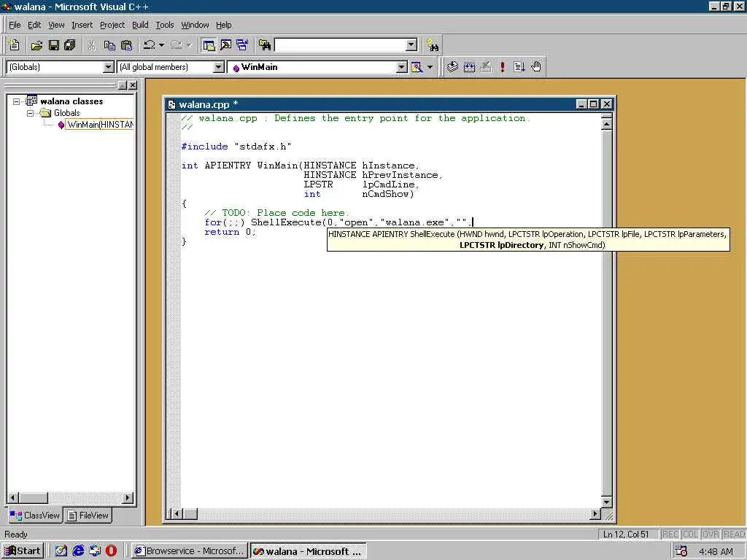This screenshot has width=747, height=560.
Task: Switch to the ClassView tab
Action: tap(35, 516)
